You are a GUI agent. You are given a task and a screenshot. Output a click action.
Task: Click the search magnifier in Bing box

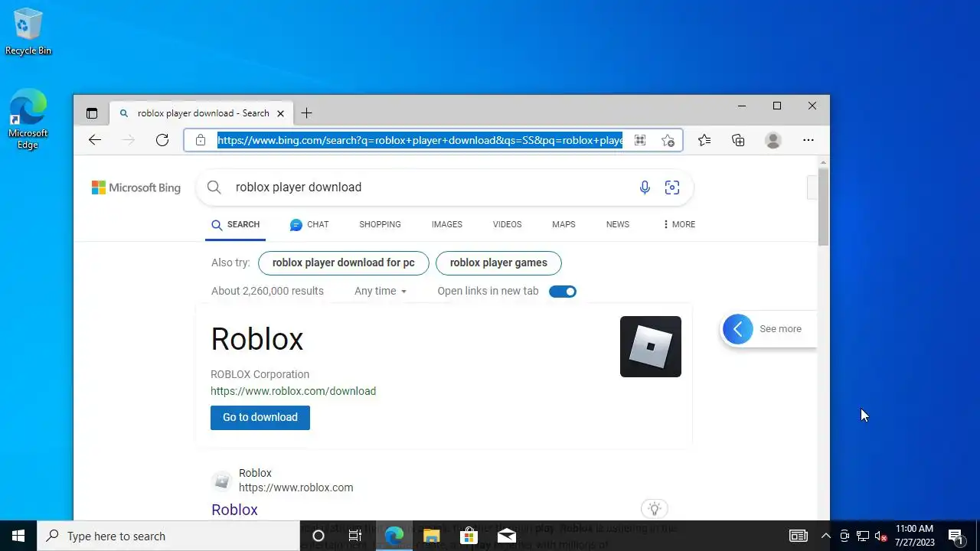[x=214, y=187]
